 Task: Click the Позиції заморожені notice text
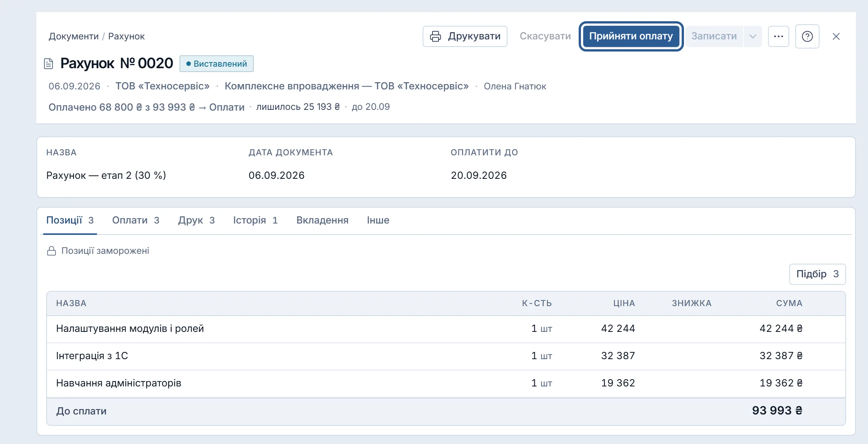105,251
